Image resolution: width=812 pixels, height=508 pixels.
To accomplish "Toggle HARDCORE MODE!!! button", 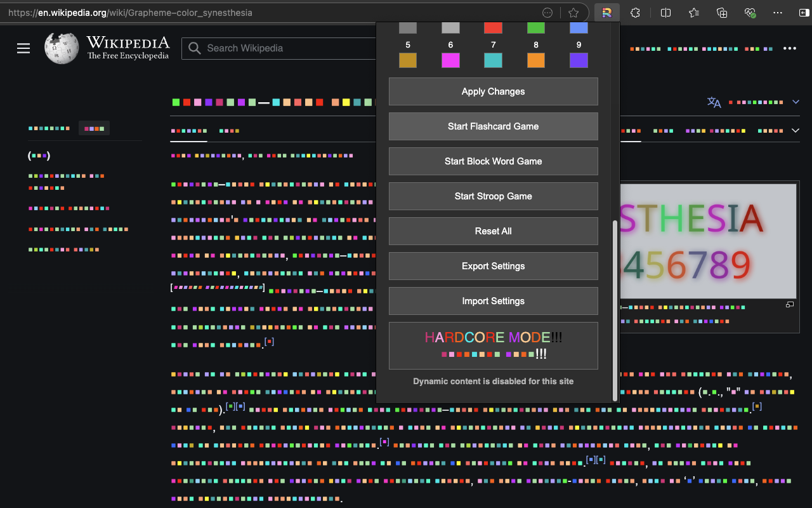I will (x=494, y=345).
